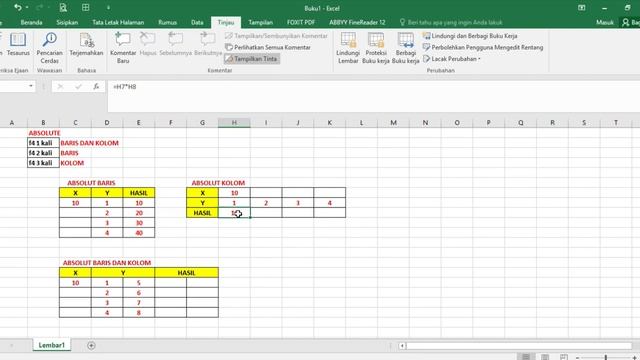Image resolution: width=640 pixels, height=360 pixels.
Task: Toggle Tampilkan/Sembunyikan Komentar
Action: click(277, 36)
